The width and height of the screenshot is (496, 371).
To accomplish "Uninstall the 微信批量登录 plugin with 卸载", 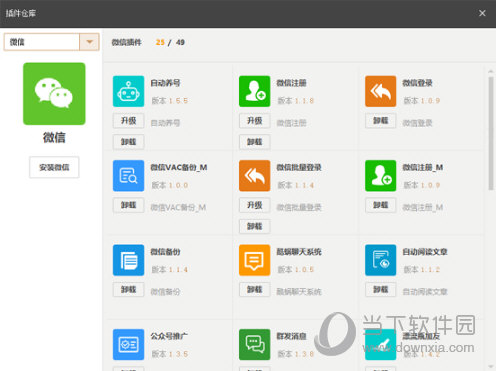I will (254, 226).
